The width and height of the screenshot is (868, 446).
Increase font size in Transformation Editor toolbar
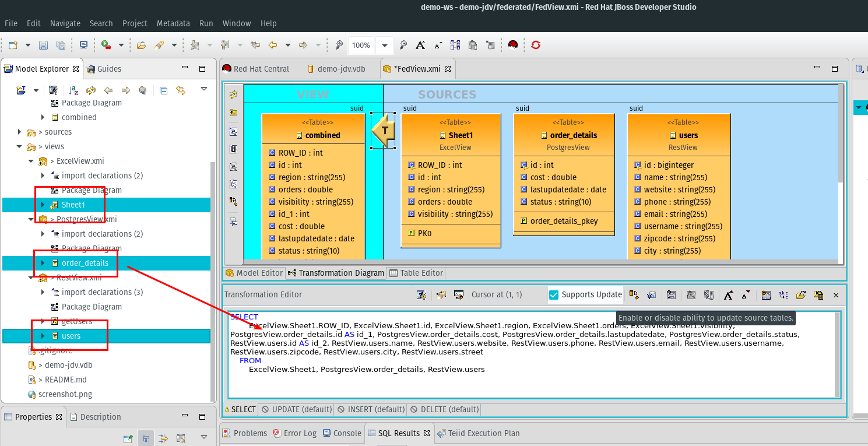point(729,295)
